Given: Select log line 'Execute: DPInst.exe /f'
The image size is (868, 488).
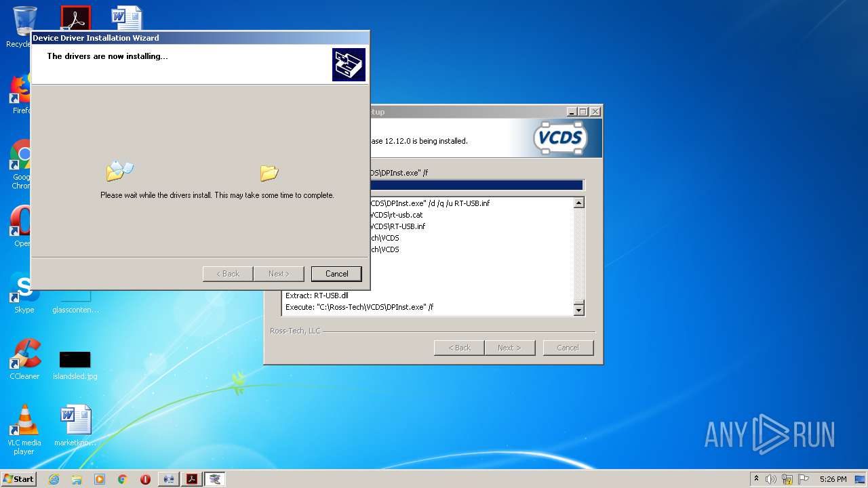Looking at the screenshot, I should click(359, 307).
